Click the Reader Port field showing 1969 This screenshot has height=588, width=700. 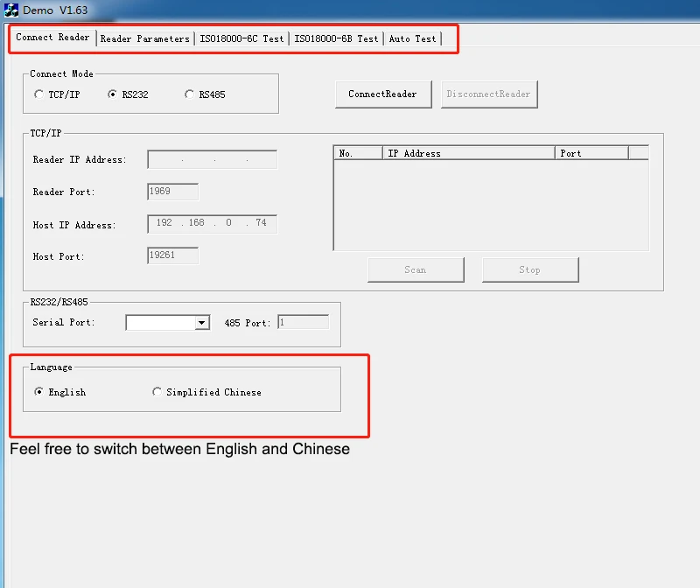pos(172,192)
